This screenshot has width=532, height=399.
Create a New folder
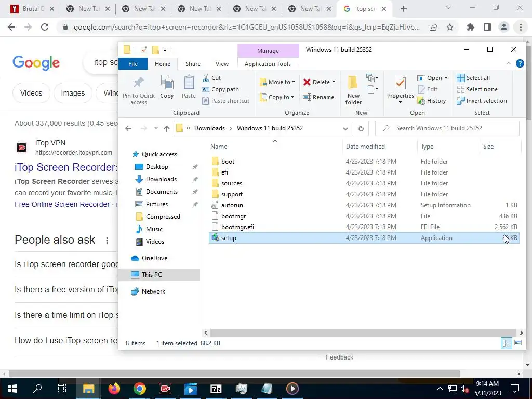pos(353,90)
